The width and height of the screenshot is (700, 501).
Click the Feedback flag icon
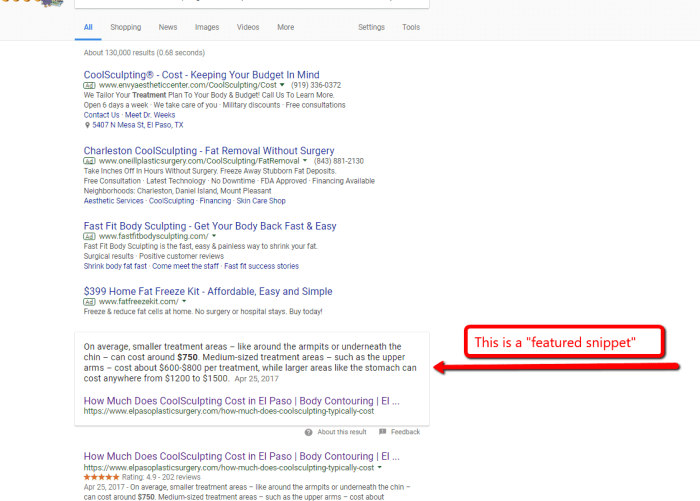coord(383,432)
